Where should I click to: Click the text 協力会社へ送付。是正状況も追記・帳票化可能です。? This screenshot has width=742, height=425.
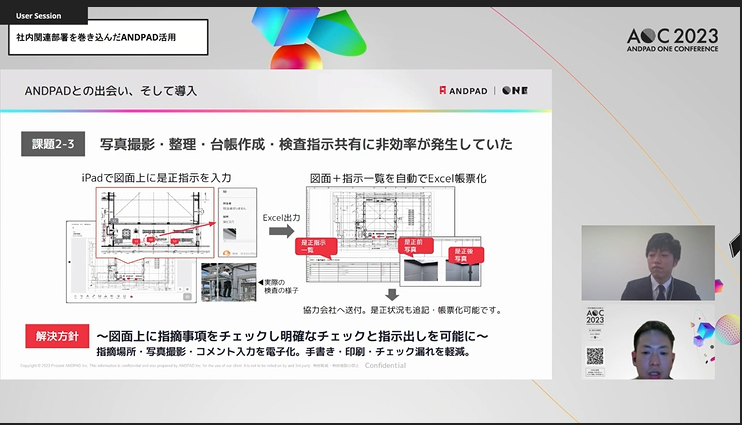pyautogui.click(x=402, y=310)
